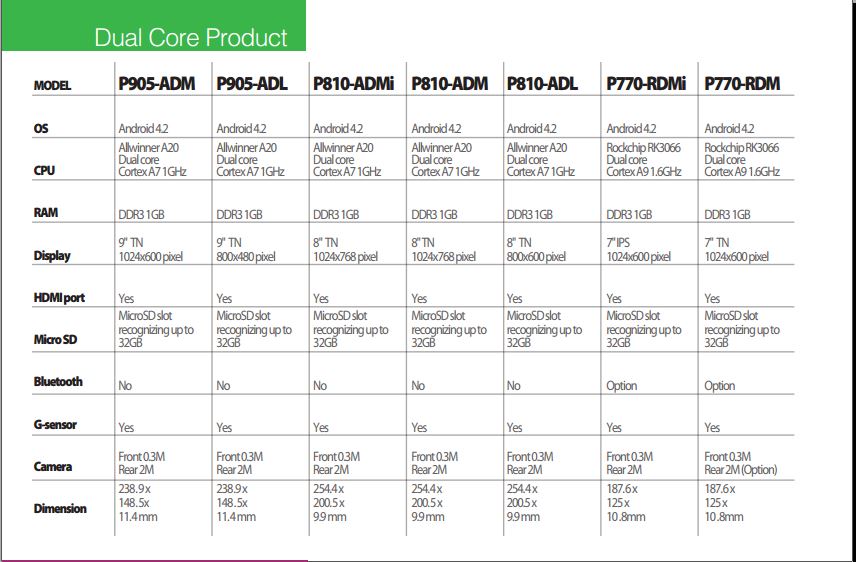Select the G-sensor row label
The height and width of the screenshot is (562, 856).
coord(55,424)
